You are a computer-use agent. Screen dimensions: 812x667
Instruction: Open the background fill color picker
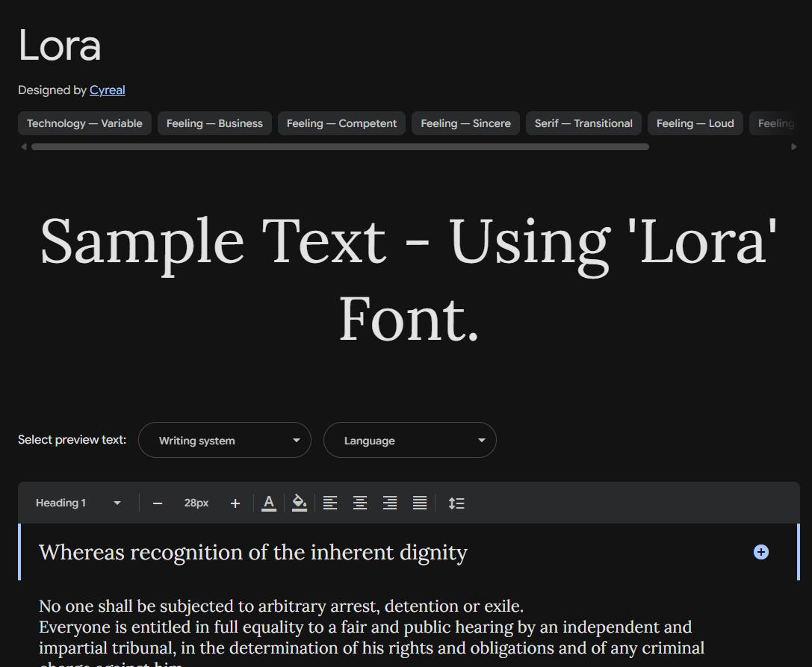(300, 503)
